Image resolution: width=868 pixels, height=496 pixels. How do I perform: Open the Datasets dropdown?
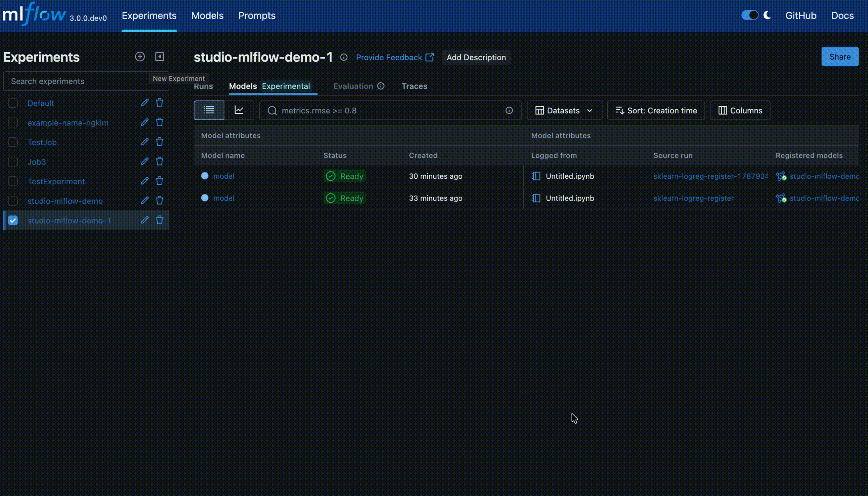click(x=565, y=110)
